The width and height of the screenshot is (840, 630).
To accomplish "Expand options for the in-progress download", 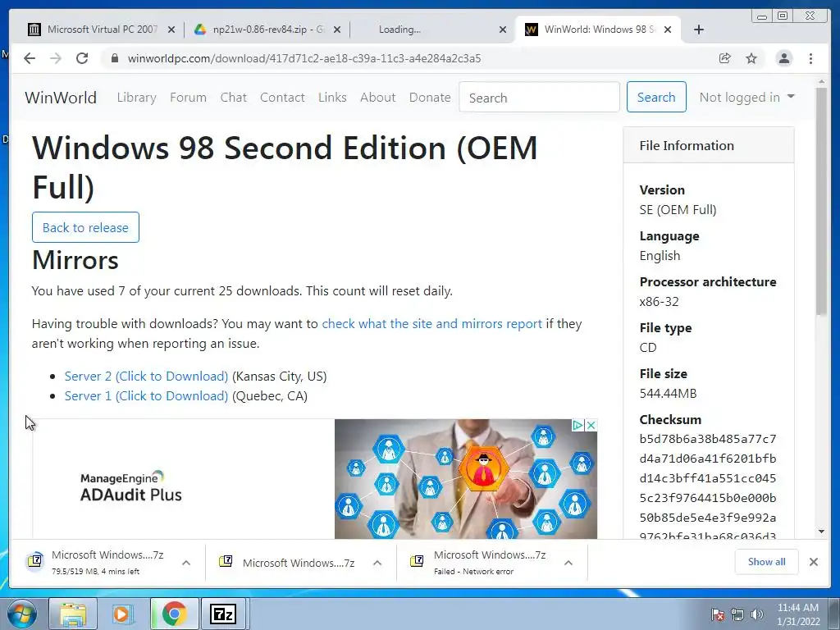I will (x=186, y=563).
